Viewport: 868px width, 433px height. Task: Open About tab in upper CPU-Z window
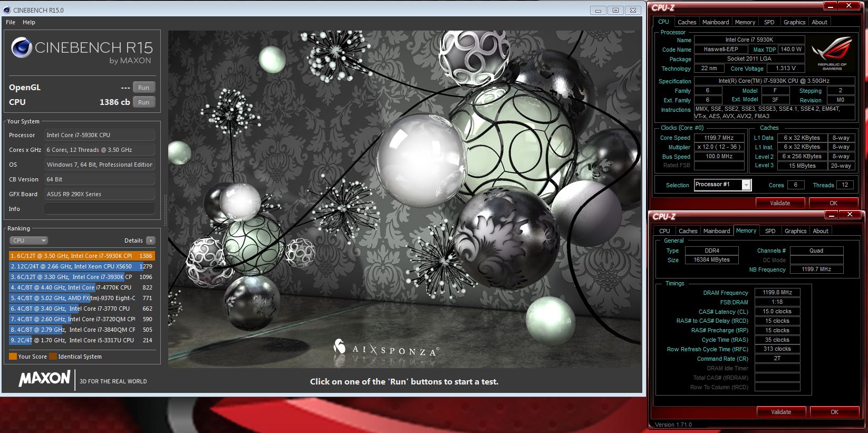[819, 22]
